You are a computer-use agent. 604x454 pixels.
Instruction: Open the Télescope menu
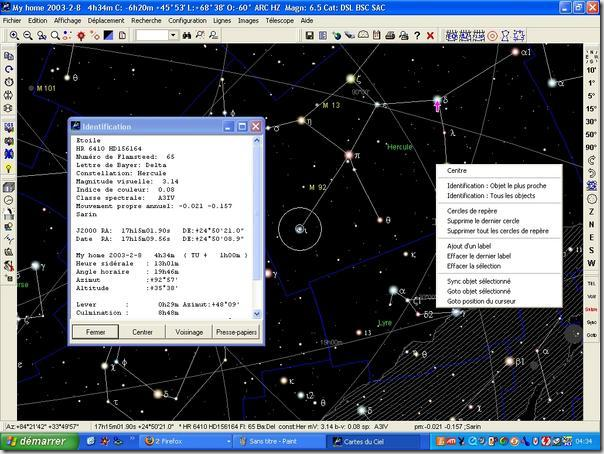pos(280,20)
